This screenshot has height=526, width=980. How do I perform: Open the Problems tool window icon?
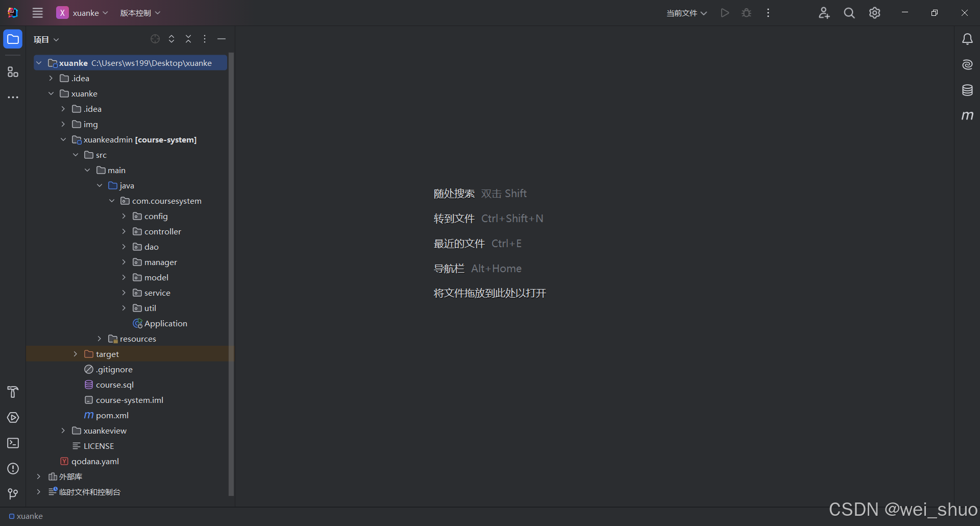coord(13,468)
